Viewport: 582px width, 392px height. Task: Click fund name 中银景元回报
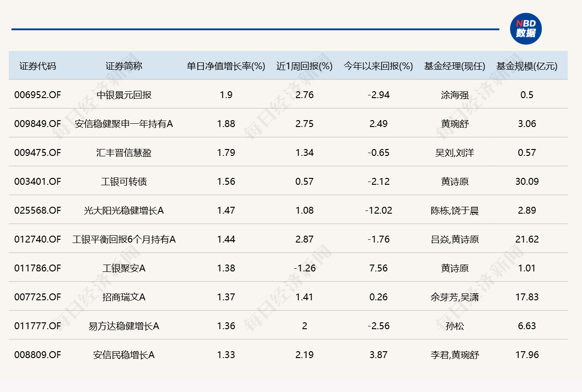click(x=124, y=95)
